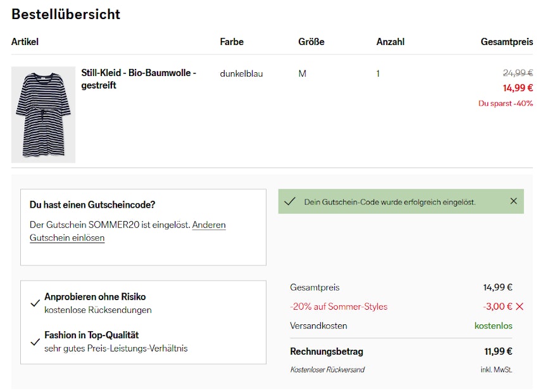Click the size M value

pos(302,73)
